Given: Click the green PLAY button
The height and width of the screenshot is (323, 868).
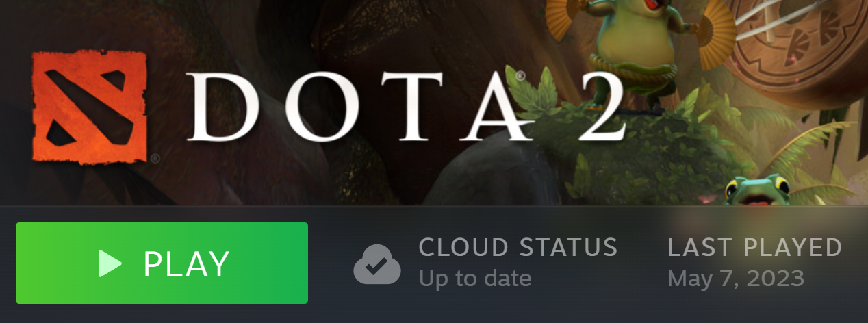Looking at the screenshot, I should click(x=162, y=263).
